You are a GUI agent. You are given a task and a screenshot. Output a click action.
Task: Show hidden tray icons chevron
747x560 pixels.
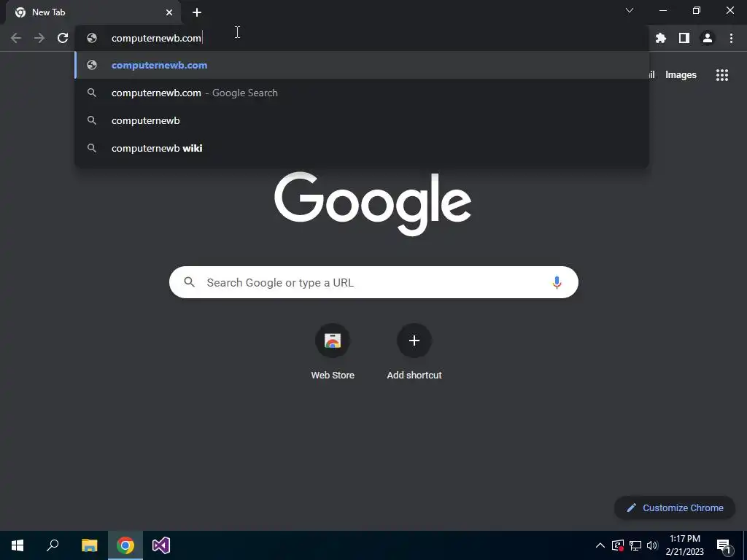point(600,545)
